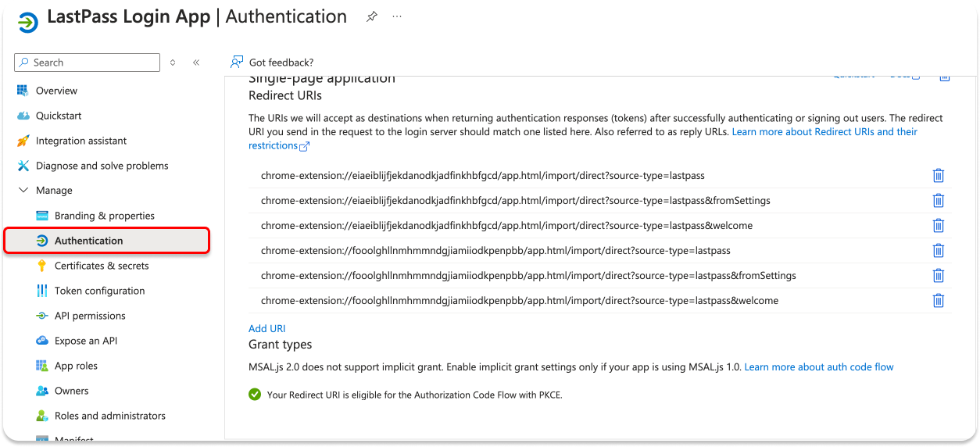Click the Branding & properties icon

(x=42, y=216)
